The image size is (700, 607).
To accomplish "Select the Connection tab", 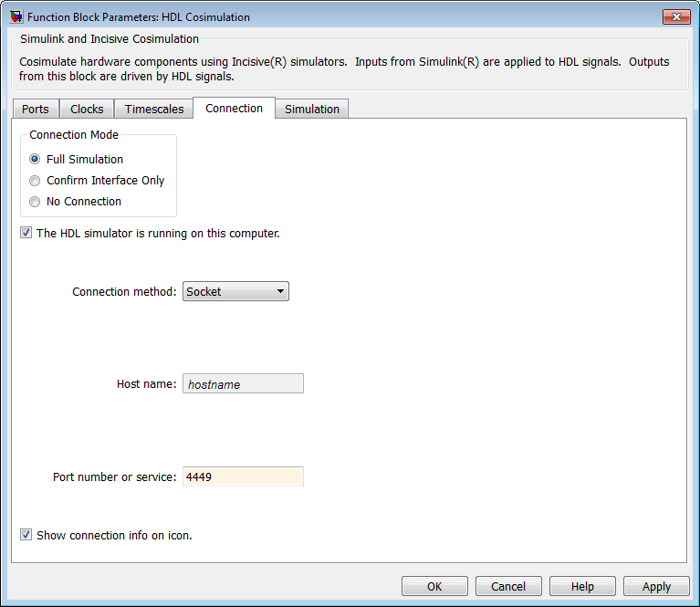I will coord(234,108).
